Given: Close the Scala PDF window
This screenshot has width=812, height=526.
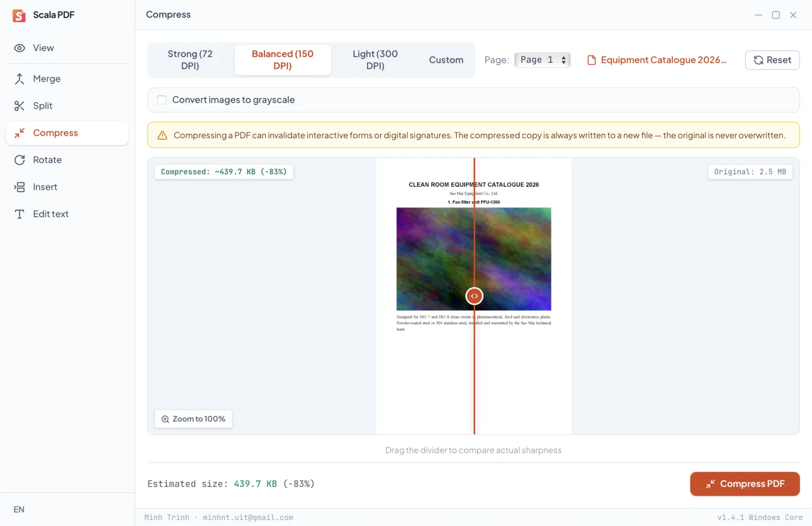Looking at the screenshot, I should (793, 15).
